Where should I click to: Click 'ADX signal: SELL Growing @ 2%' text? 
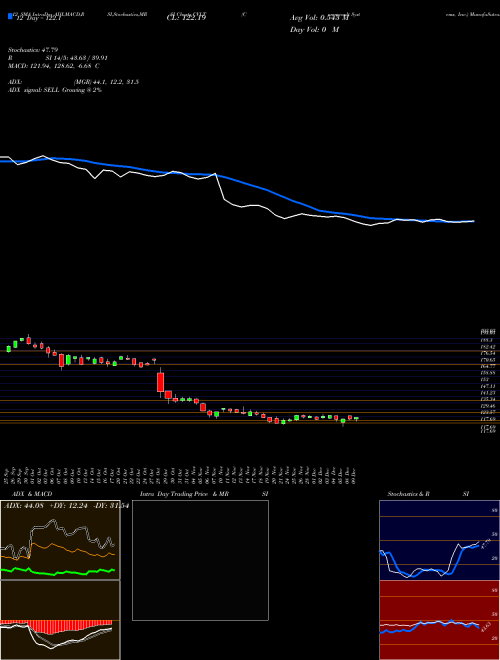point(55,90)
